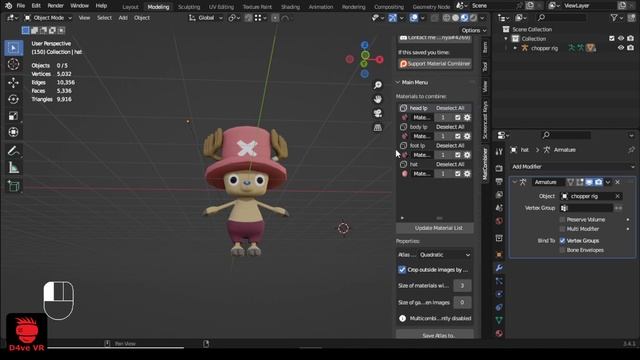Select the Add Cube tool

click(13, 186)
